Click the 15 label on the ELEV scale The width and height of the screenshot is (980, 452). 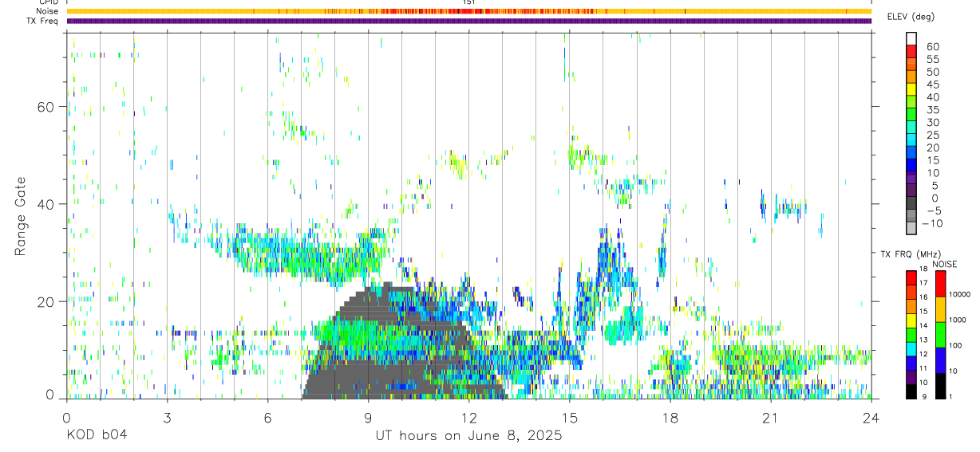(x=932, y=160)
